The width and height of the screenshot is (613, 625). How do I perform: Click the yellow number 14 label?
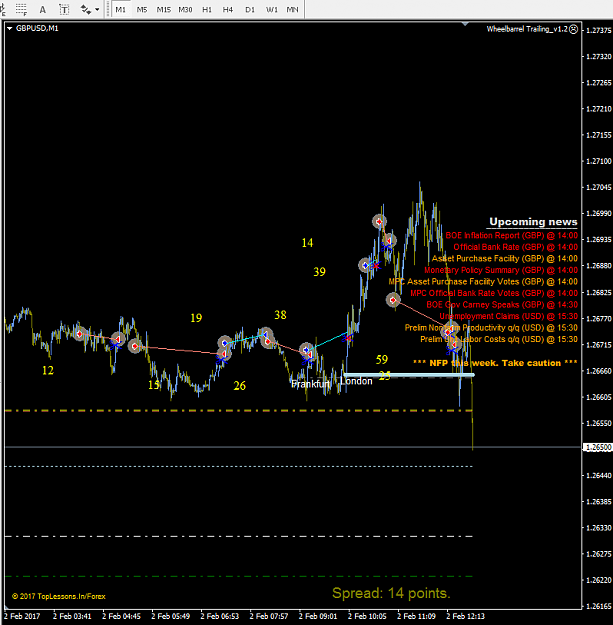click(307, 243)
